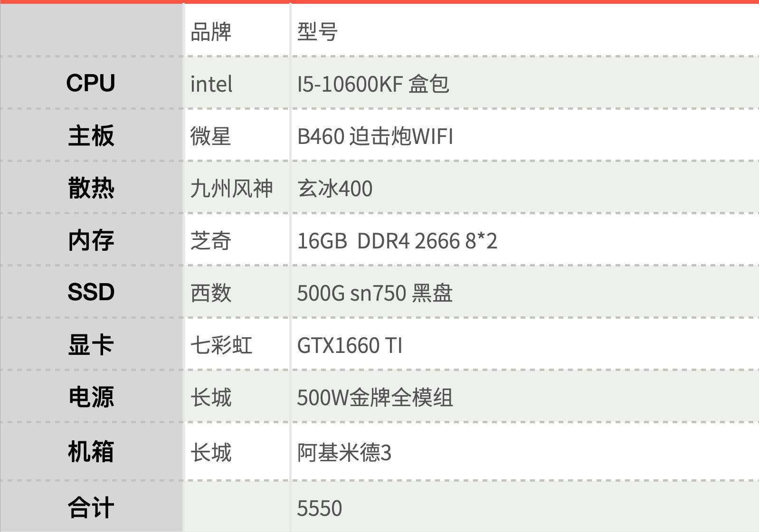Select the 500G sn750 黑盘 cell
This screenshot has width=759, height=532.
pyautogui.click(x=375, y=293)
